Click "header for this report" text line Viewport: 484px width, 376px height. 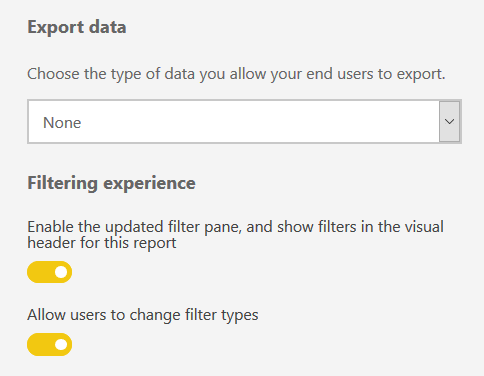point(102,243)
